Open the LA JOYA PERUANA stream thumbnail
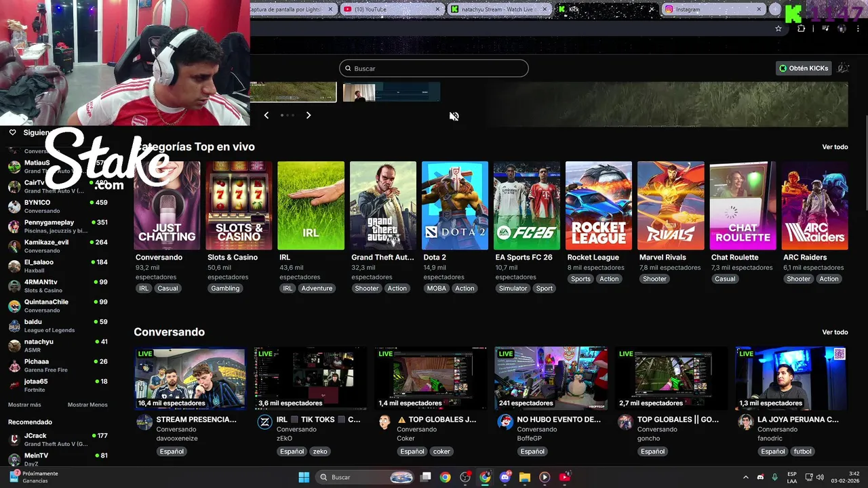The image size is (868, 488). click(x=791, y=378)
